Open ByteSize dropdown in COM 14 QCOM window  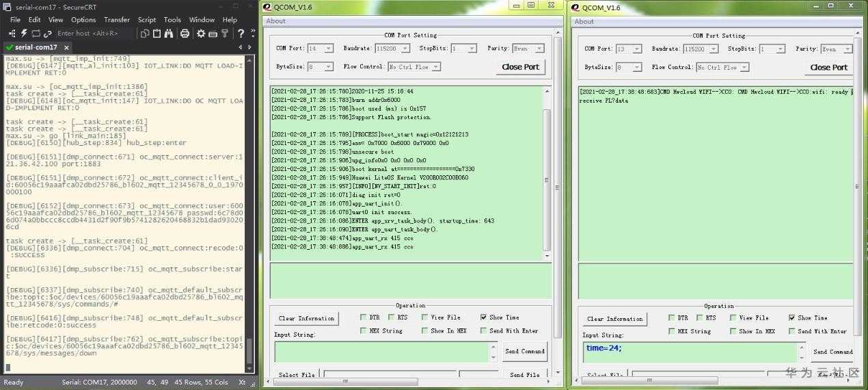click(x=320, y=67)
